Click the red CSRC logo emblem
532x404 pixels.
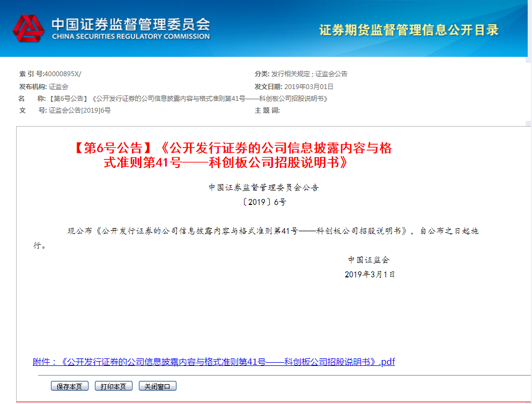(x=28, y=28)
